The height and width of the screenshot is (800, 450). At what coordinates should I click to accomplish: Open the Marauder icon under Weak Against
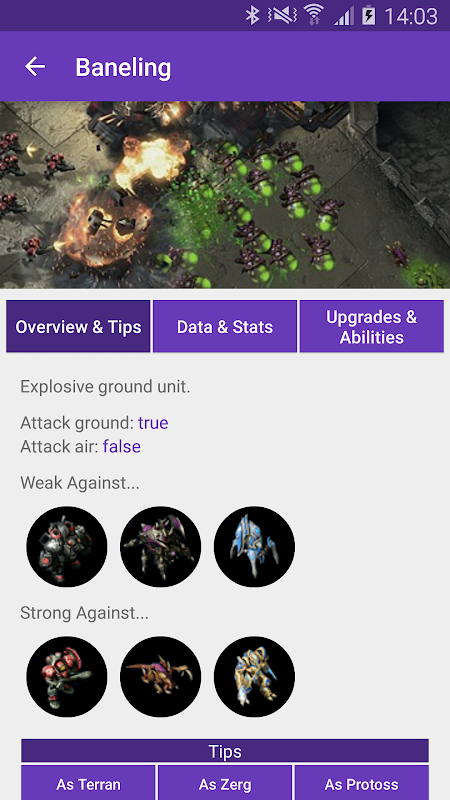67,546
